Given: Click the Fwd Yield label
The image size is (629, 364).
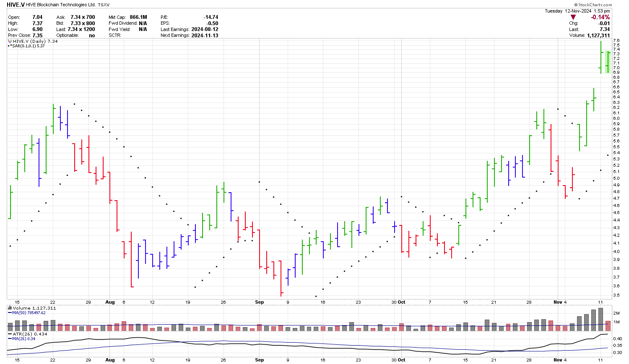Looking at the screenshot, I should pyautogui.click(x=119, y=29).
